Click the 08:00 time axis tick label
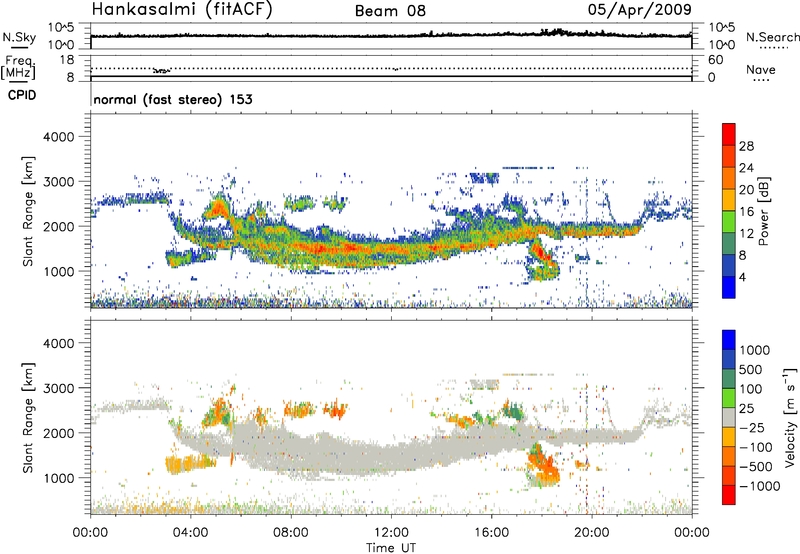The height and width of the screenshot is (554, 800). coord(291,533)
